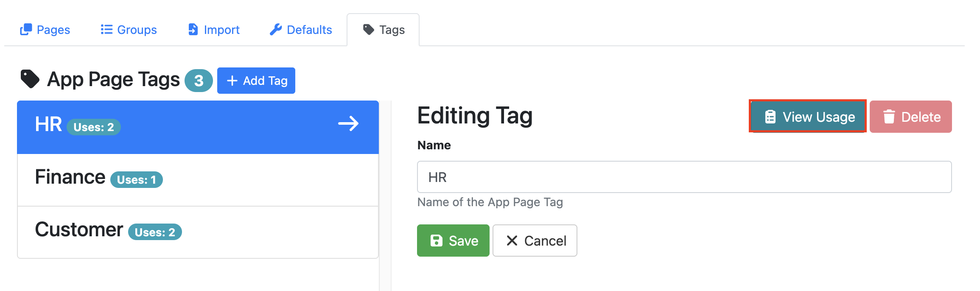The height and width of the screenshot is (291, 980).
Task: Switch to the Defaults tab
Action: tap(301, 30)
